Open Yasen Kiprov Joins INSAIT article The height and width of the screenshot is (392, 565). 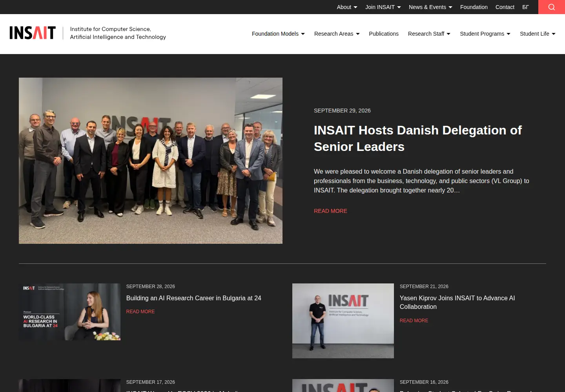tap(457, 303)
